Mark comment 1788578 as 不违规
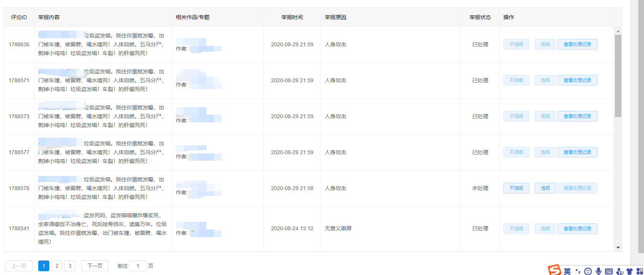 [516, 188]
